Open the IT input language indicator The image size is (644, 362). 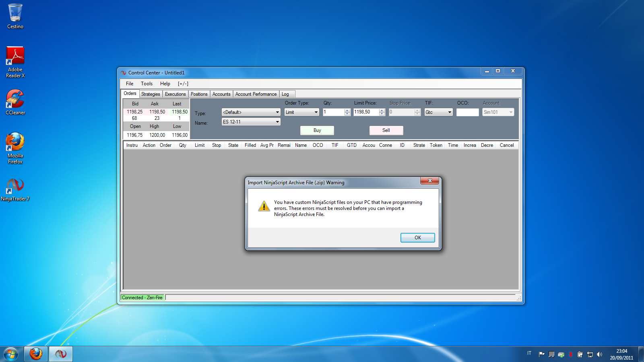[529, 353]
